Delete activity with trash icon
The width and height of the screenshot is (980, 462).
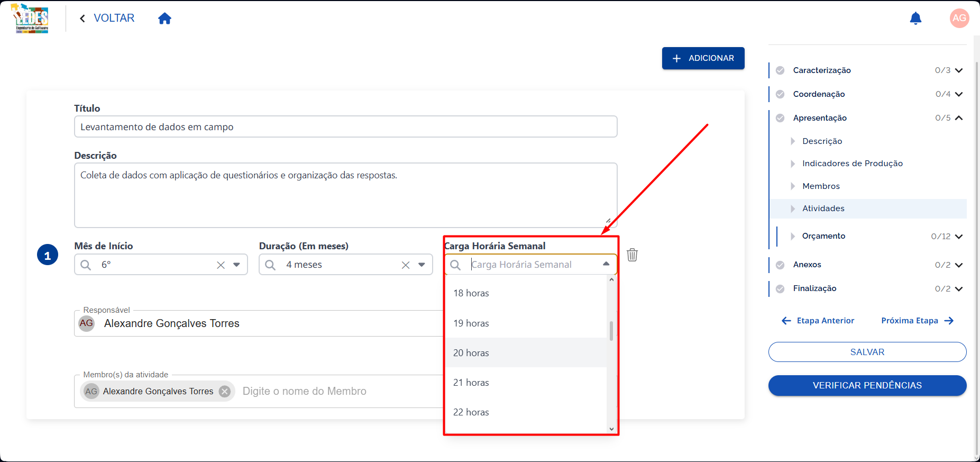pyautogui.click(x=632, y=255)
